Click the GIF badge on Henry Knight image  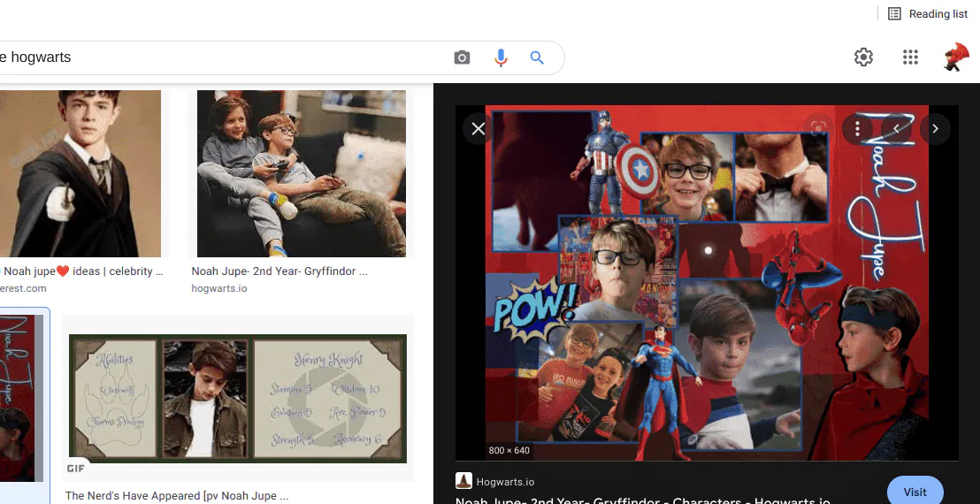point(76,469)
